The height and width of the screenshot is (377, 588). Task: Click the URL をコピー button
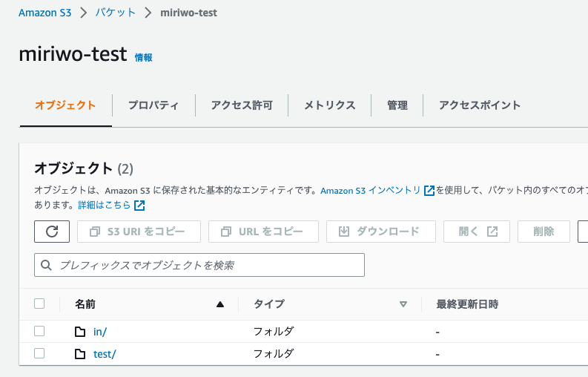263,232
